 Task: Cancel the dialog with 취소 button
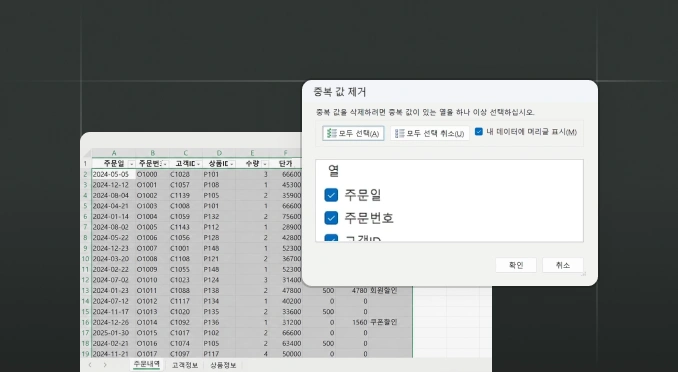(x=563, y=265)
